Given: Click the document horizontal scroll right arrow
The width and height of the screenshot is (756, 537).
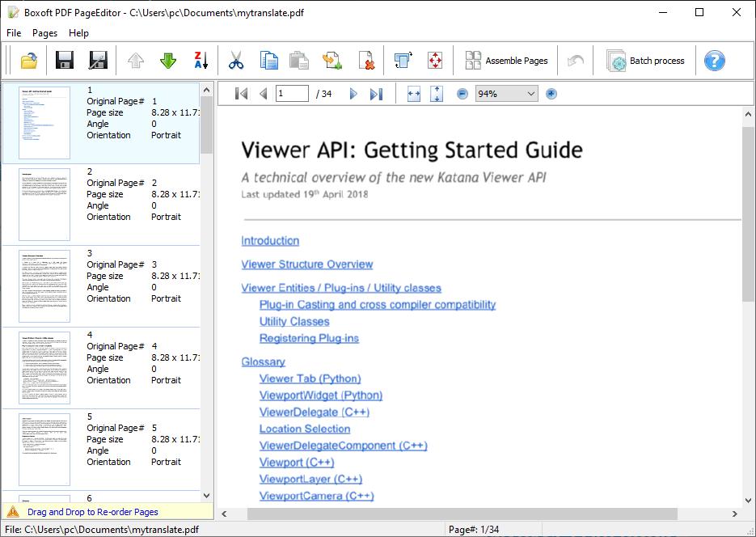Looking at the screenshot, I should (735, 514).
